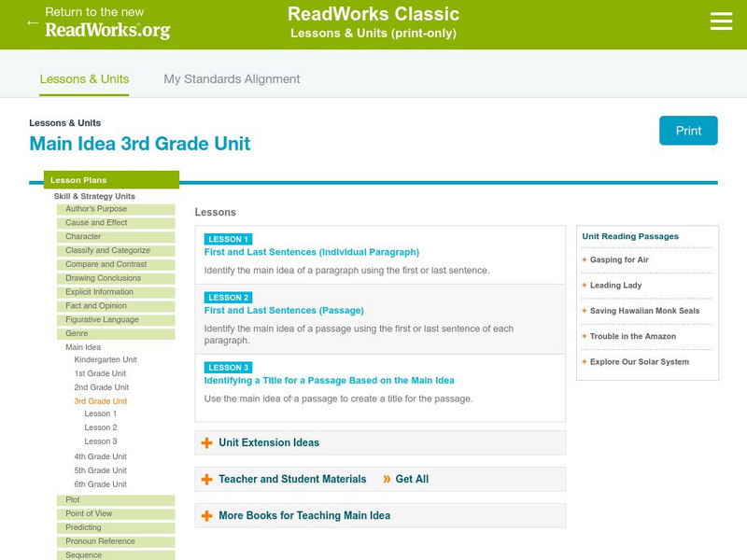747x560 pixels.
Task: Go to ReadWorks.org logo link
Action: tap(107, 30)
